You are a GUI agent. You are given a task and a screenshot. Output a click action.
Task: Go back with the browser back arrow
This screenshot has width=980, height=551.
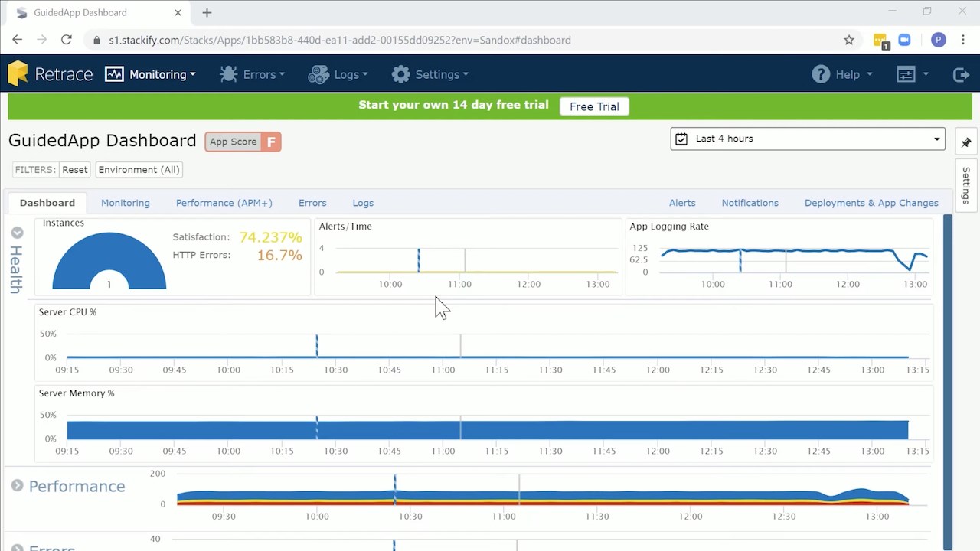(18, 40)
